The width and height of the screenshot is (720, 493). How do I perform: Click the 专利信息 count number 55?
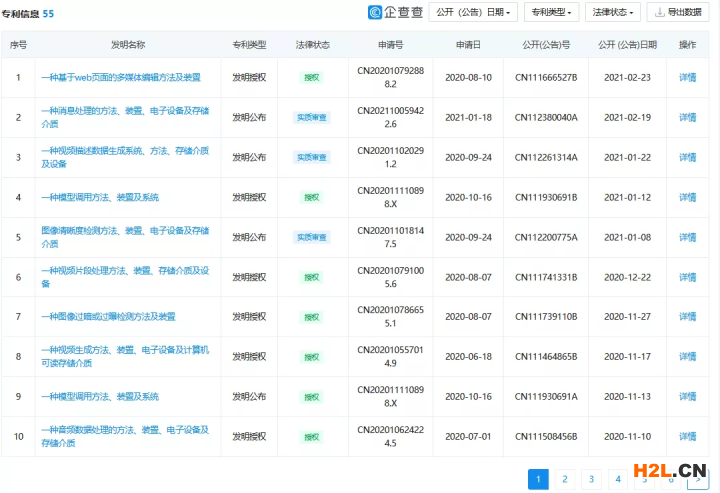[48, 13]
